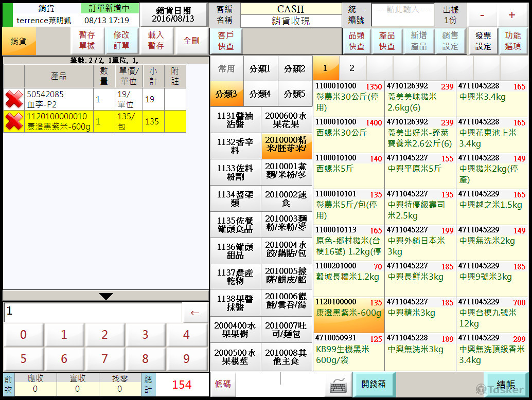The image size is (532, 400).
Task: Choose 2010001煮麵/米粉/冬 subcategory
Action: (x=286, y=172)
